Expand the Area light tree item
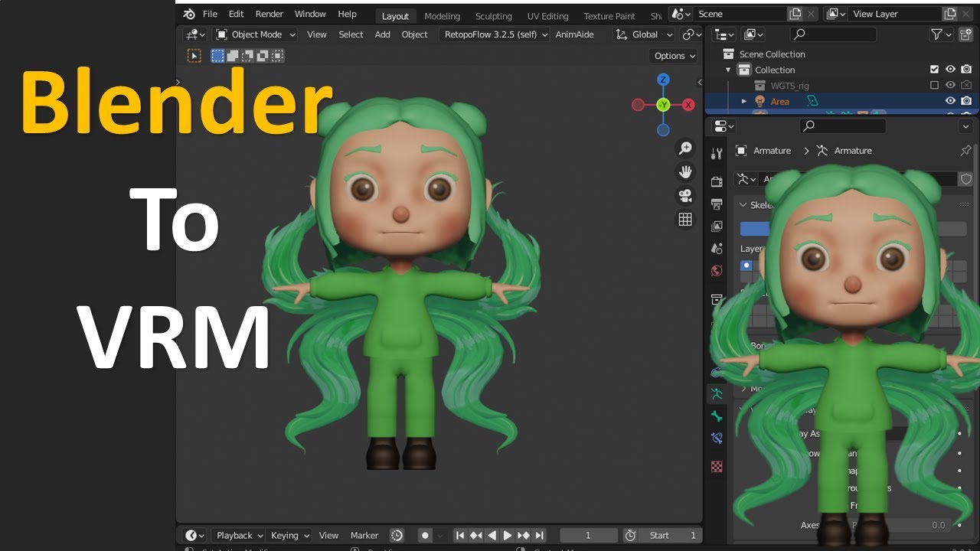 pos(744,101)
